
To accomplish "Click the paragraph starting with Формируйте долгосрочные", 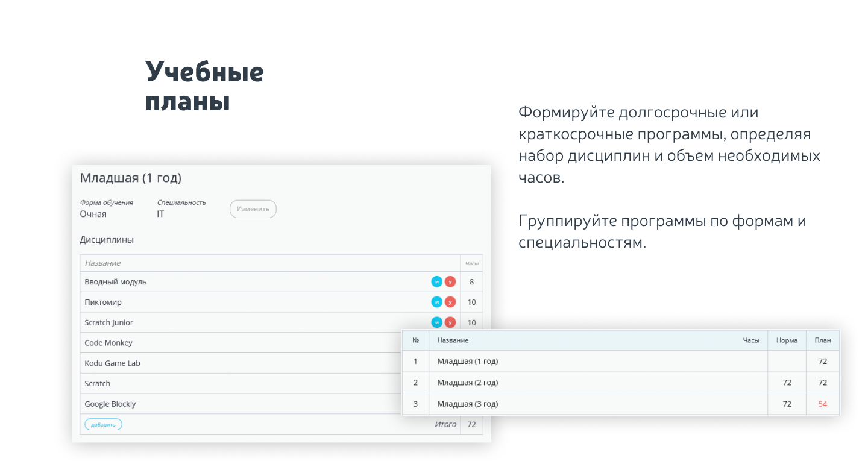I will [x=669, y=145].
